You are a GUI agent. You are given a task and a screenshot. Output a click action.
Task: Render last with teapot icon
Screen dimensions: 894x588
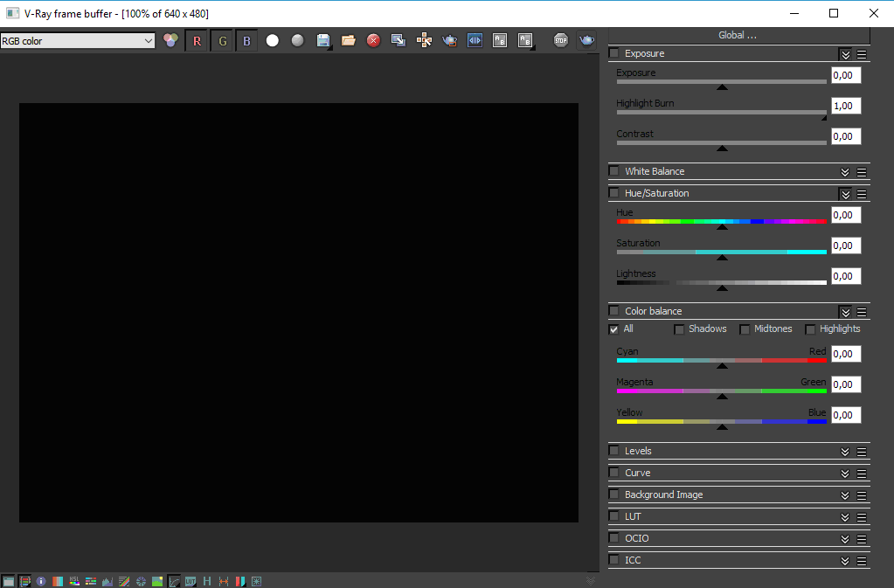point(586,40)
